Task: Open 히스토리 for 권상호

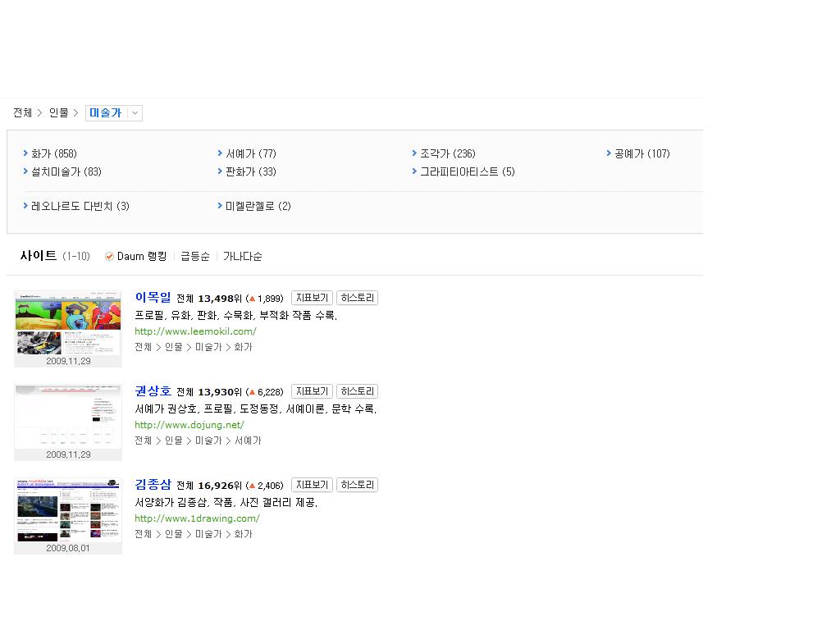Action: [x=357, y=392]
